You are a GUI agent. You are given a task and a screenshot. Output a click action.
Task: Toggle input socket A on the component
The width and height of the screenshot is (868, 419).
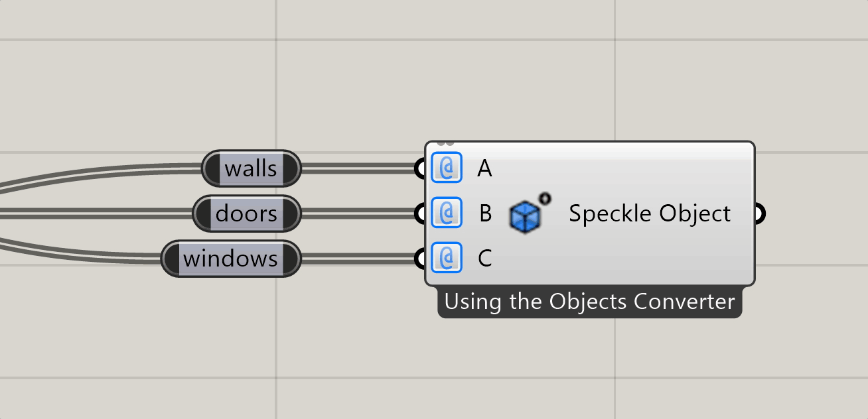click(x=421, y=168)
